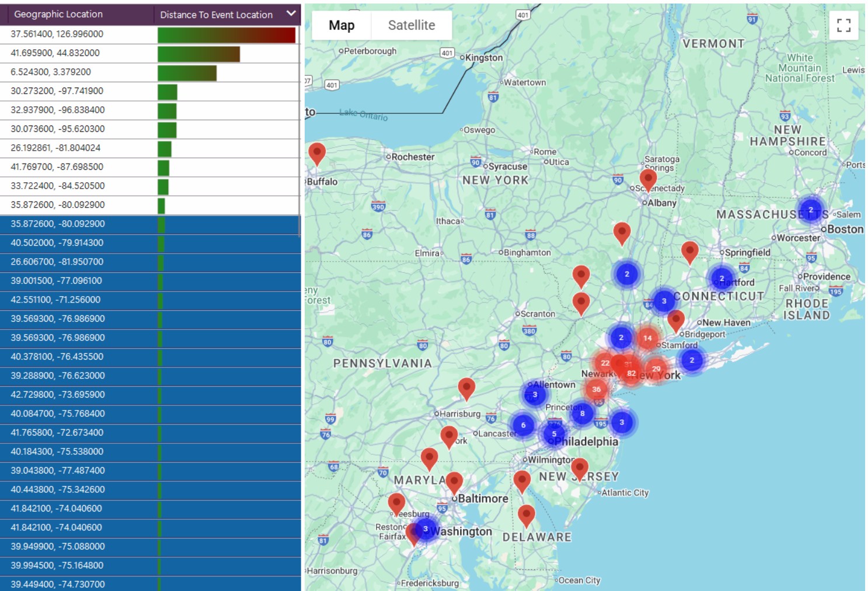Click the red pin in Delaware
Image resolution: width=868 pixels, height=591 pixels.
pyautogui.click(x=526, y=515)
